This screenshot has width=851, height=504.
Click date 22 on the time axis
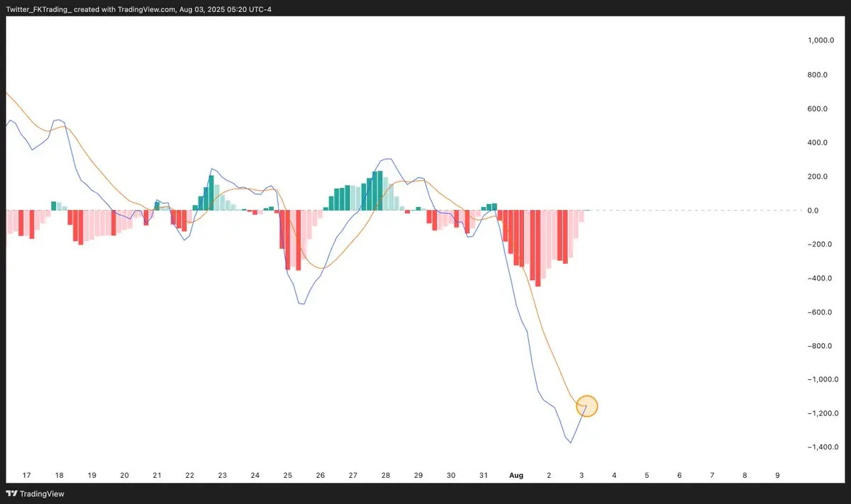(x=190, y=475)
